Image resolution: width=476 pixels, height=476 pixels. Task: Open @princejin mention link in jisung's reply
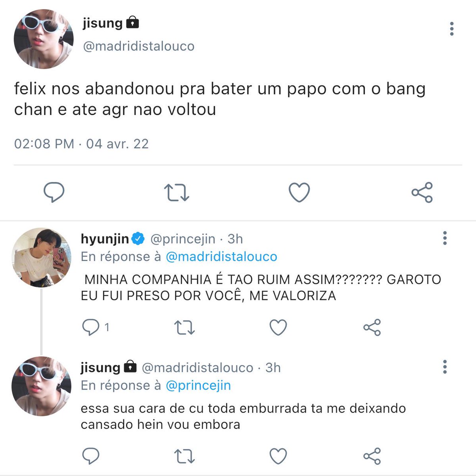(198, 386)
